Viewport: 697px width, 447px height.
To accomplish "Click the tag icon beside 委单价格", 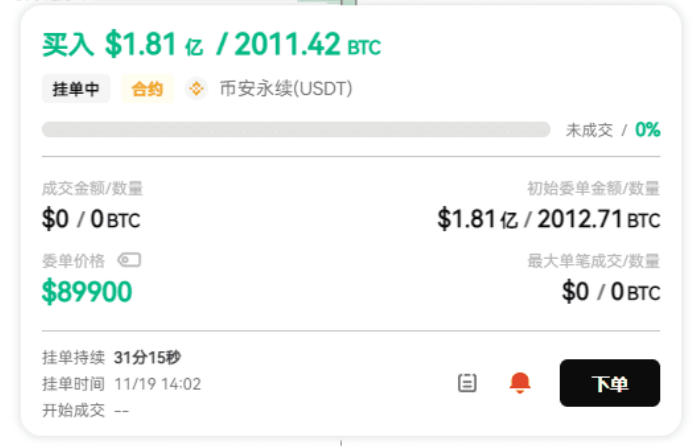I will 129,260.
